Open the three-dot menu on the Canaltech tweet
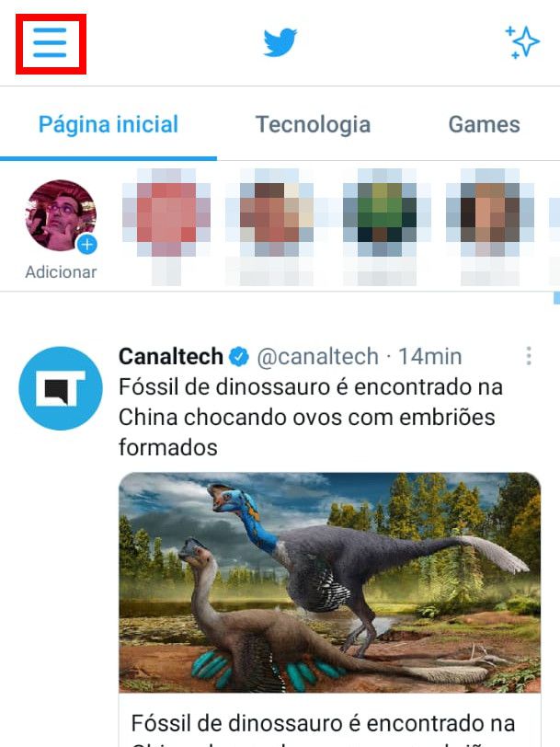 [529, 356]
